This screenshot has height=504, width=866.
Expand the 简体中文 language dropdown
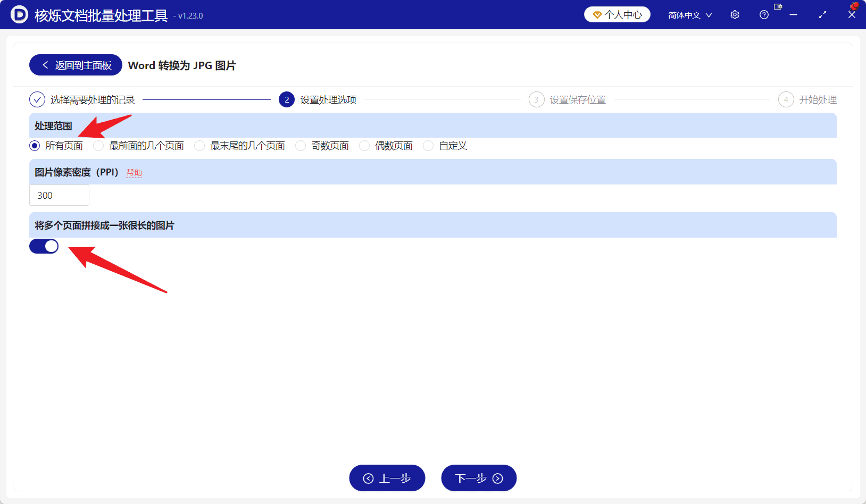coord(690,15)
